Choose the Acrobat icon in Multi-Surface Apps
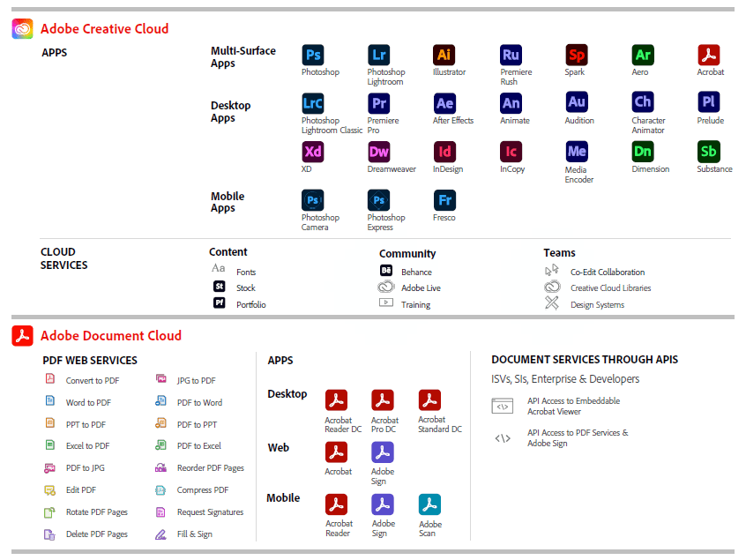Image resolution: width=746 pixels, height=560 pixels. point(709,55)
